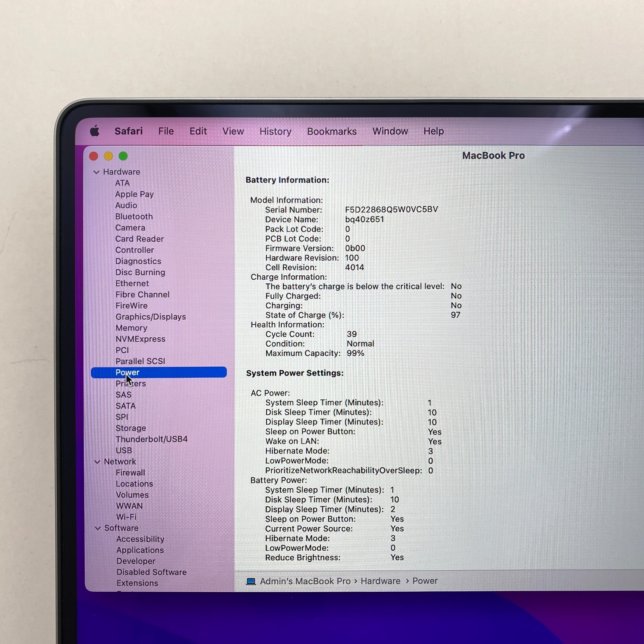Image resolution: width=644 pixels, height=644 pixels.
Task: Minimize window with yellow button
Action: [109, 156]
